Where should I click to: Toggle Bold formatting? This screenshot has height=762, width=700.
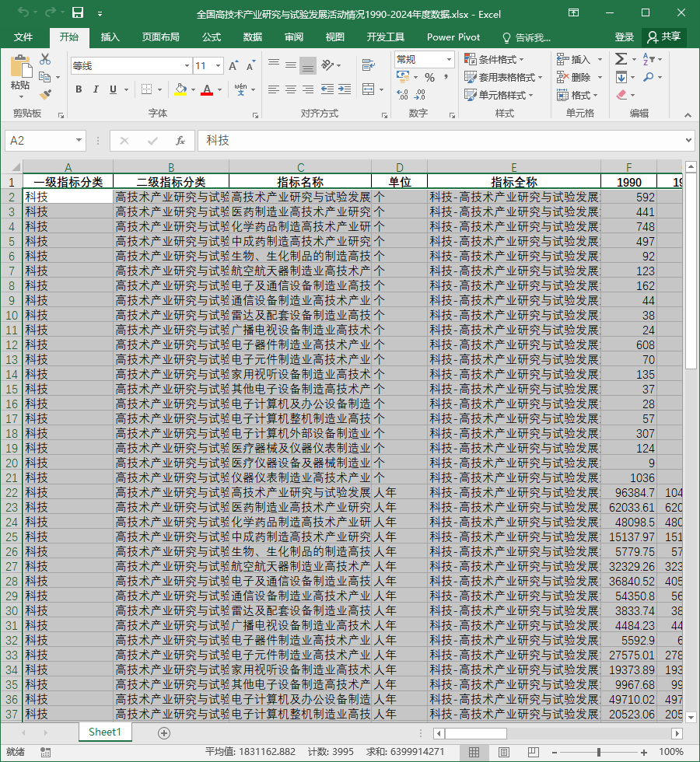click(x=79, y=89)
